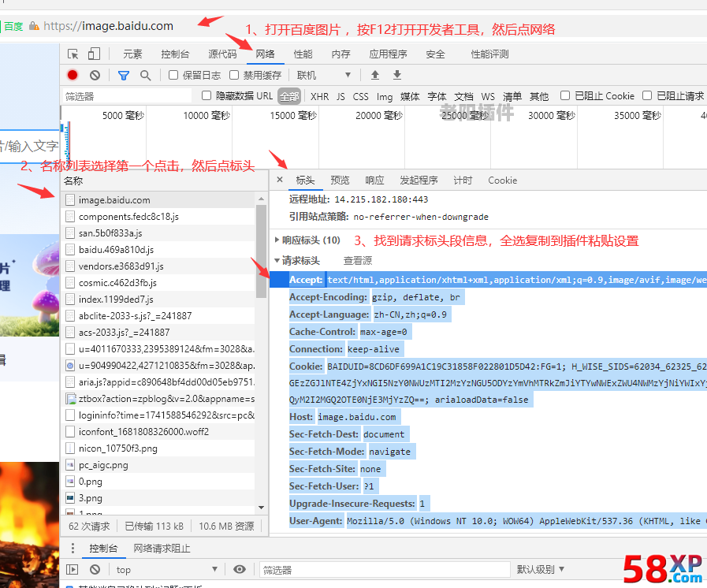Enable the 保留日志 checkbox
Image resolution: width=707 pixels, height=588 pixels.
[173, 75]
